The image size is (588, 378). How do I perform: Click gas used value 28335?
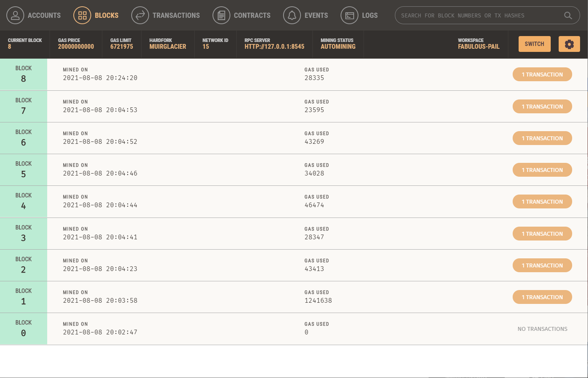click(x=314, y=78)
